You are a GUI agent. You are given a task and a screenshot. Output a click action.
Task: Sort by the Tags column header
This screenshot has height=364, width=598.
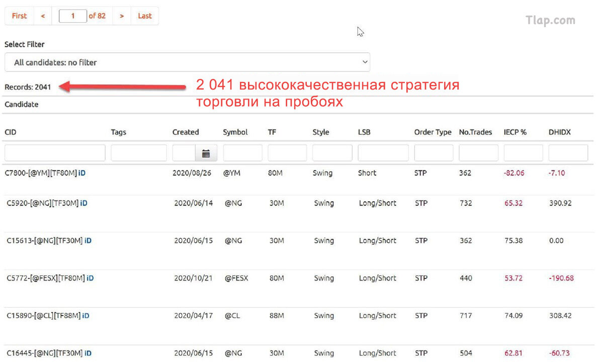(x=119, y=132)
